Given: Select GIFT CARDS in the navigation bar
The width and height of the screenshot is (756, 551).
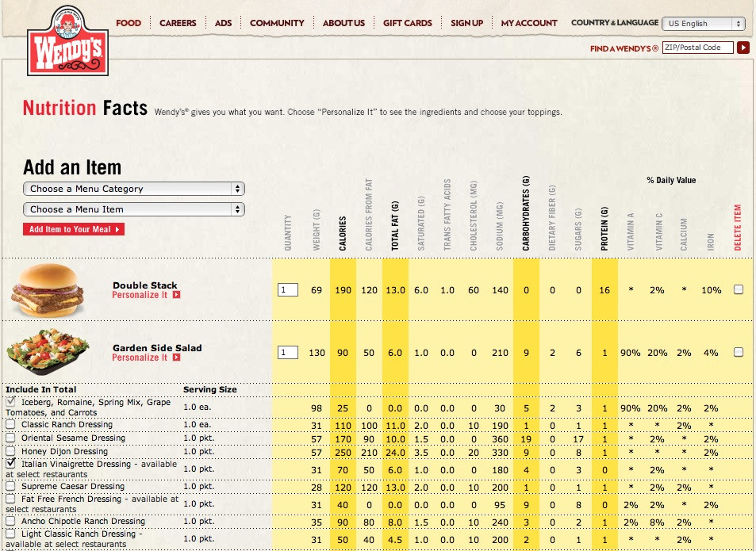Looking at the screenshot, I should click(408, 23).
